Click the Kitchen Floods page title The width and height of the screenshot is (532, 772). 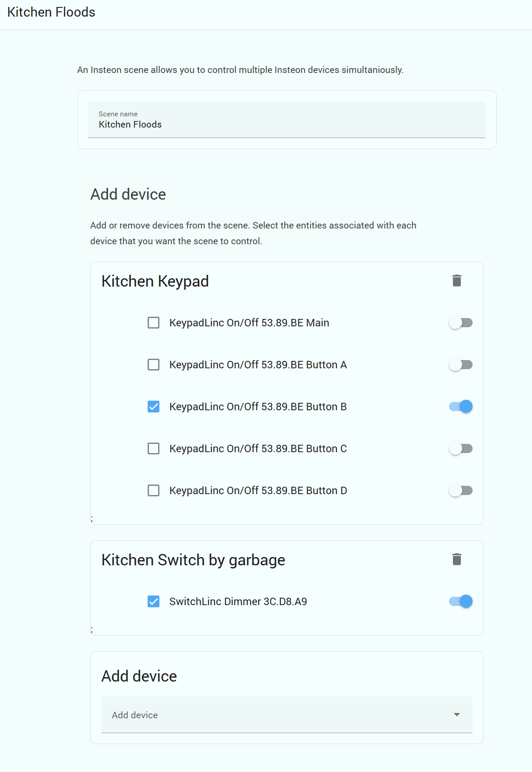51,12
